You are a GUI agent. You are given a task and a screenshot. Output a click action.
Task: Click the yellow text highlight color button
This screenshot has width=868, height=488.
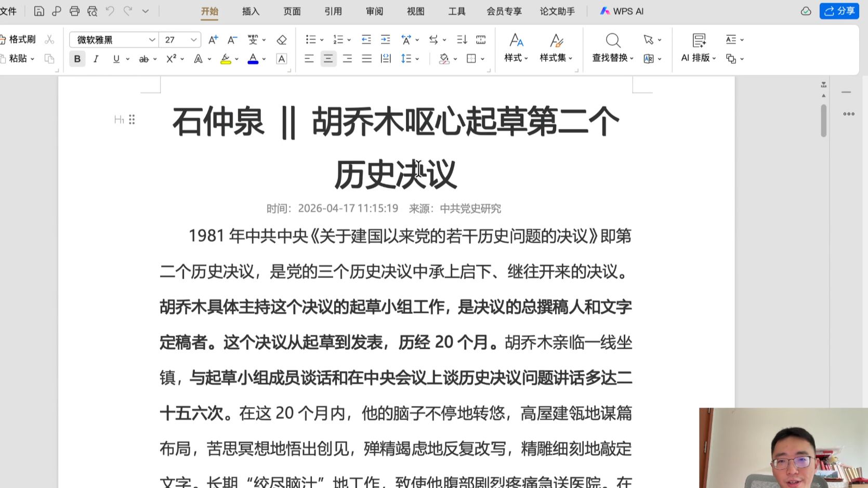[226, 59]
